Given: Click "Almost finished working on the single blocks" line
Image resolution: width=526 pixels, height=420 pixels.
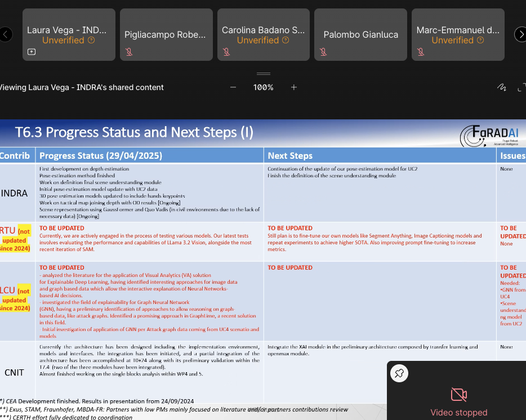Looking at the screenshot, I should pos(121,374).
